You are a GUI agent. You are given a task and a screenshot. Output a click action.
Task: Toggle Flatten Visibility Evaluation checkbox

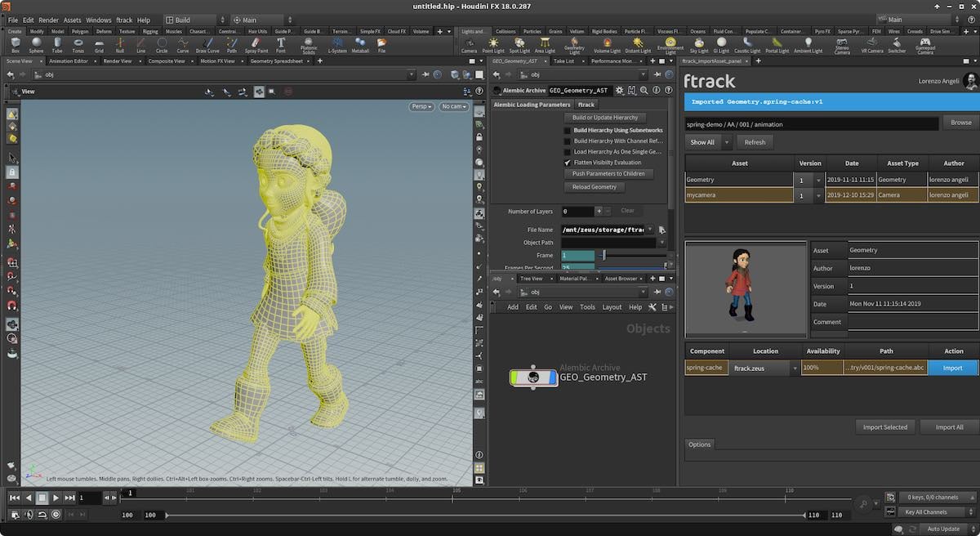[x=568, y=162]
